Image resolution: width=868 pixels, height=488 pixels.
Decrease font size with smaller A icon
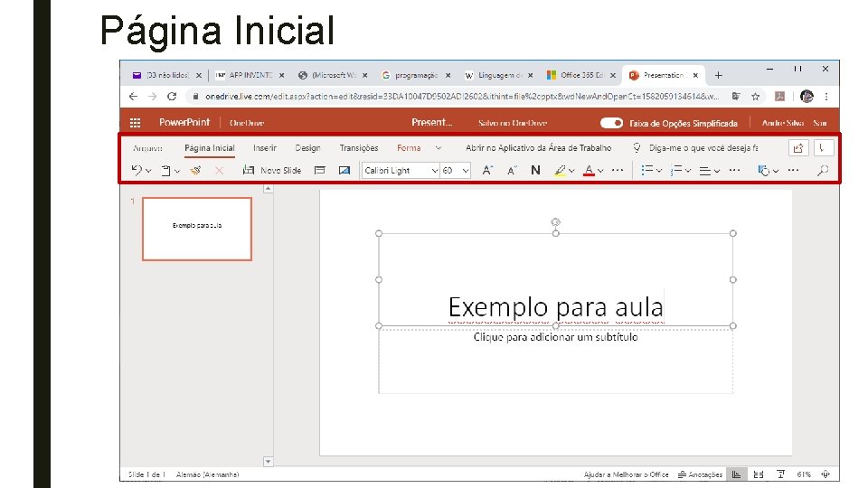click(x=512, y=171)
